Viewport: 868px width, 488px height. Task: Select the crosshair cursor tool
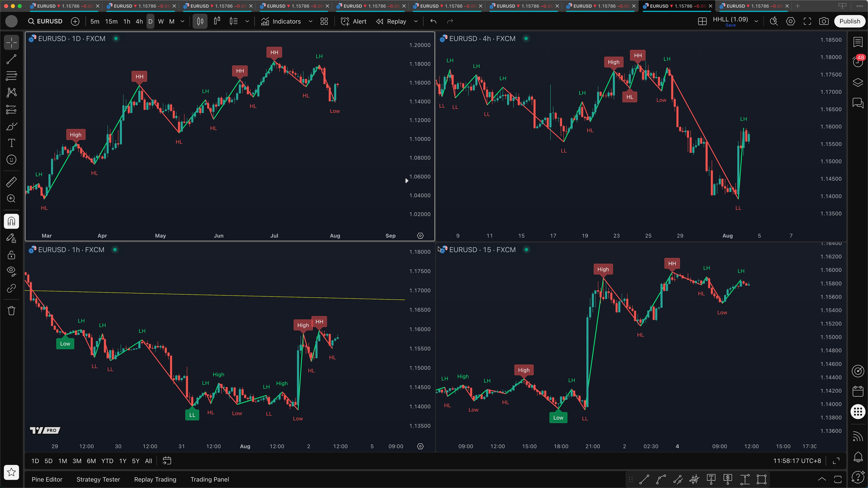coord(12,43)
